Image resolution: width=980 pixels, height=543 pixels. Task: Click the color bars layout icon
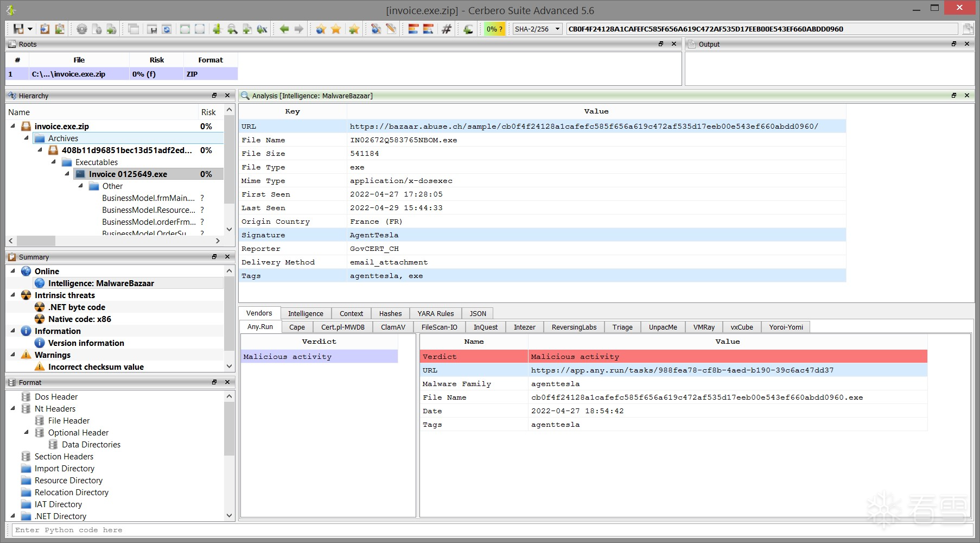(x=413, y=29)
